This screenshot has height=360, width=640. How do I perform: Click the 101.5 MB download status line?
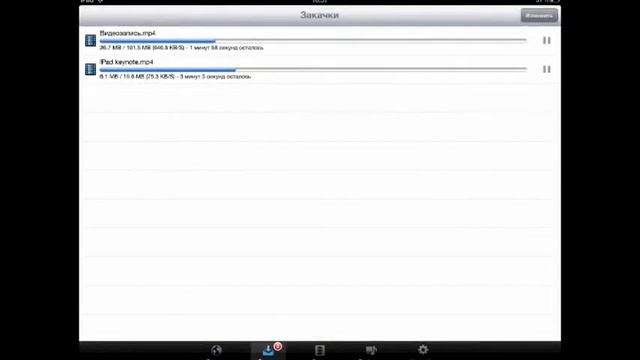point(181,48)
